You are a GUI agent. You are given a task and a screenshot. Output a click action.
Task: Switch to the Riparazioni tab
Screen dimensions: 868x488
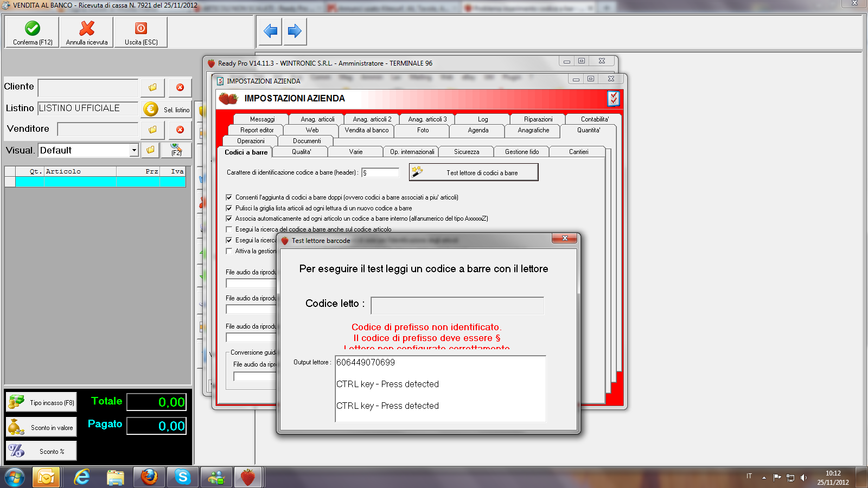click(538, 119)
